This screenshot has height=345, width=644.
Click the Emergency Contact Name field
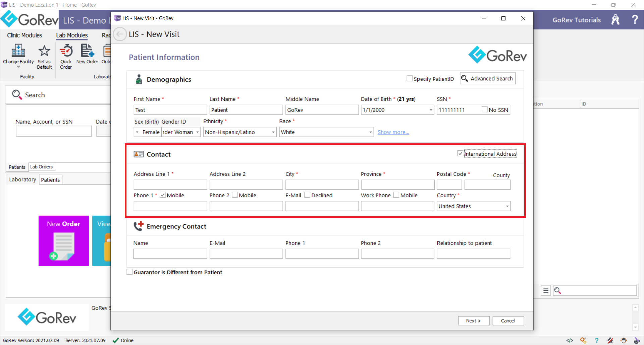170,254
